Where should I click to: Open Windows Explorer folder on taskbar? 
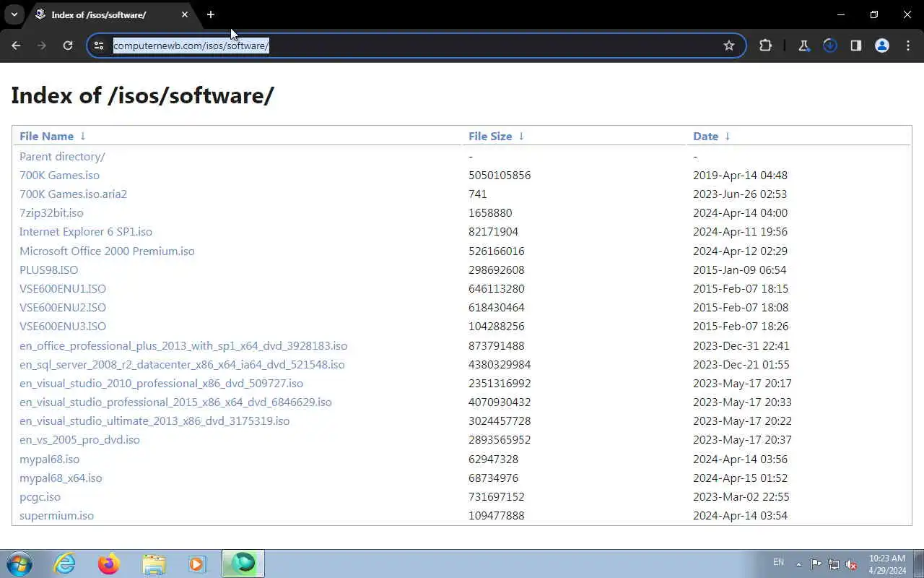click(154, 564)
